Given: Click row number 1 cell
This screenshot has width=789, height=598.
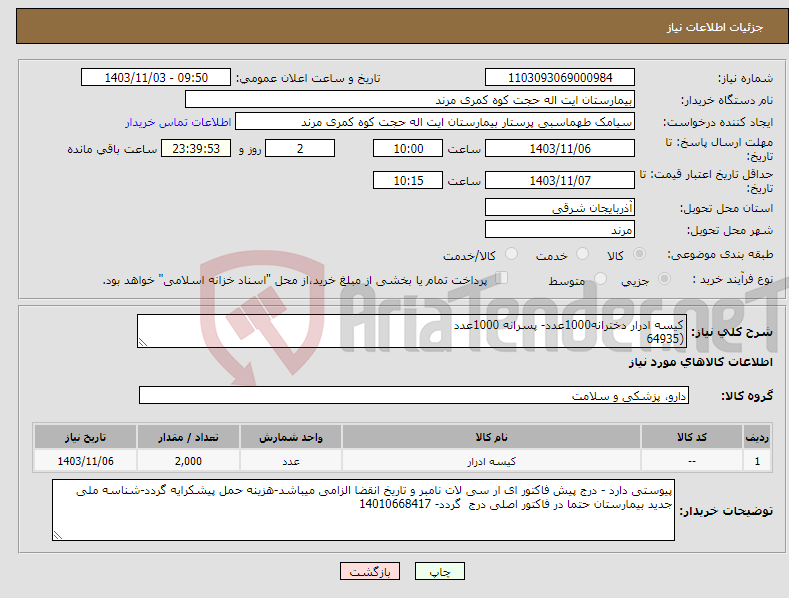Looking at the screenshot, I should coord(757,461).
